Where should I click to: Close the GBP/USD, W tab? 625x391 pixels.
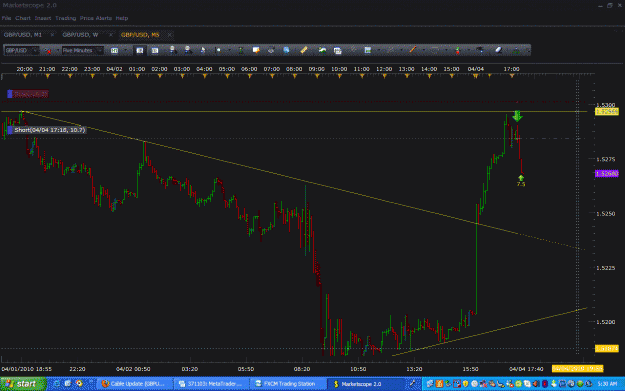tap(110, 35)
